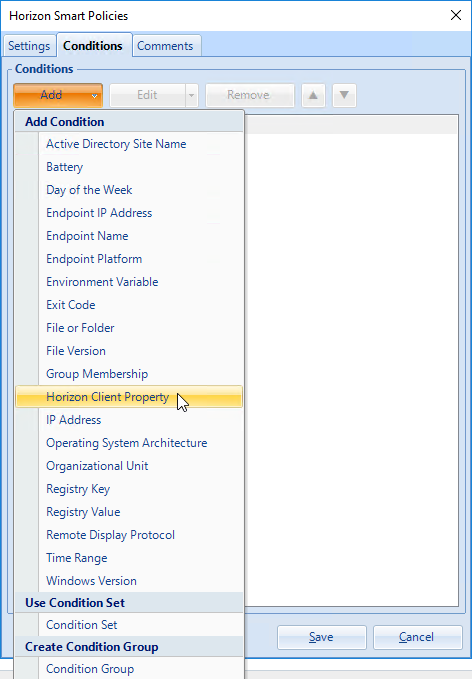
Task: Expand the Edit button dropdown arrow
Action: pyautogui.click(x=191, y=95)
